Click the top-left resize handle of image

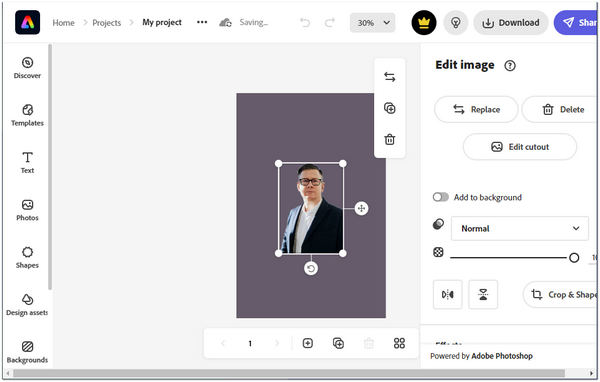279,164
